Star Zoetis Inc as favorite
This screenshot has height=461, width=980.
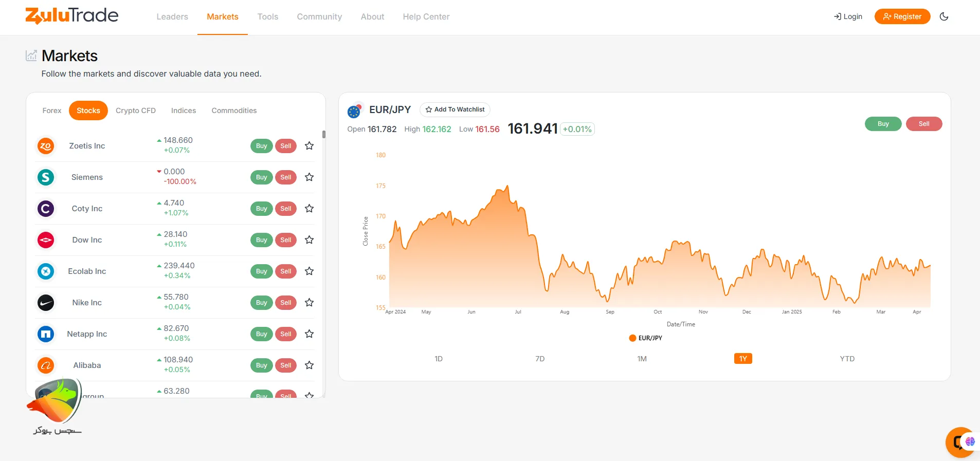[309, 146]
